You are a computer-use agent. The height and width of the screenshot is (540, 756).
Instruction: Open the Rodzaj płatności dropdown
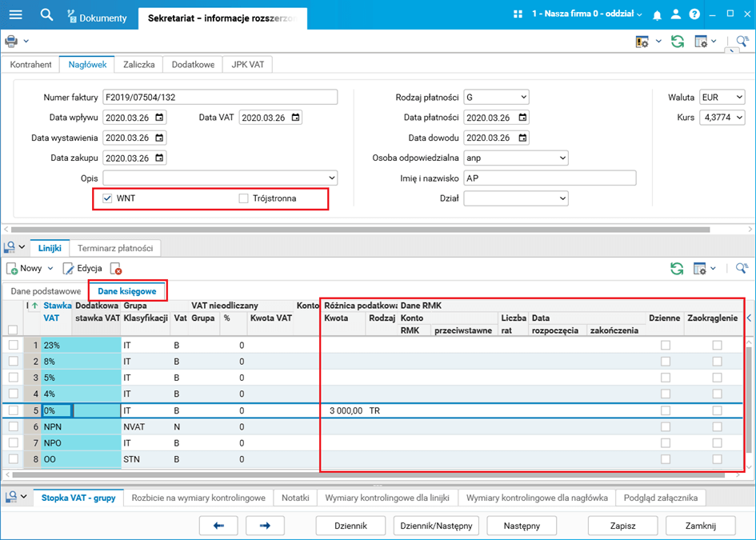click(x=522, y=98)
